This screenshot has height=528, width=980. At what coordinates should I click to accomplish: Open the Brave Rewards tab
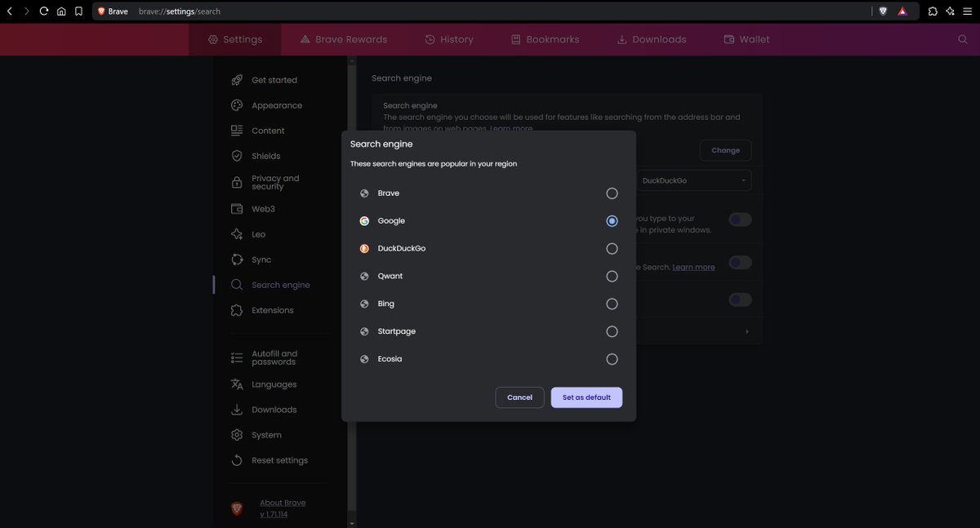pyautogui.click(x=343, y=39)
